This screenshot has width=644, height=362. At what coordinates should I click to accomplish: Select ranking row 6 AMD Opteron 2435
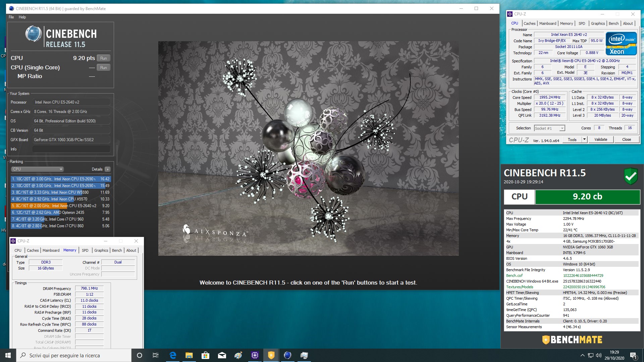click(60, 213)
